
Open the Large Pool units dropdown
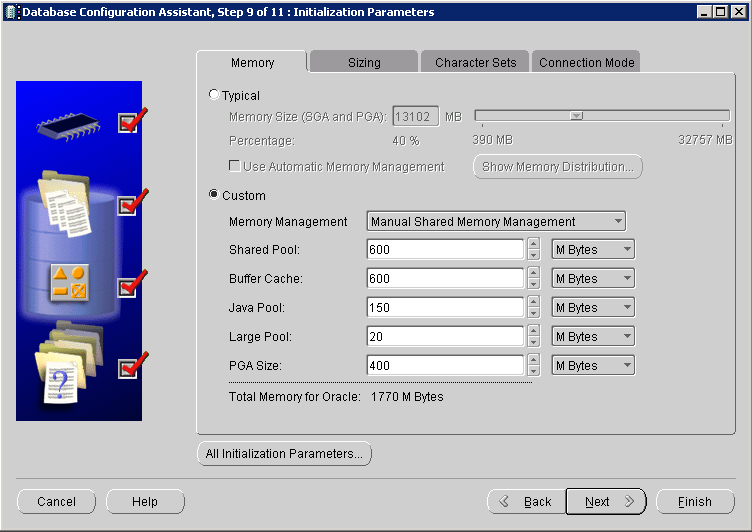[x=593, y=336]
